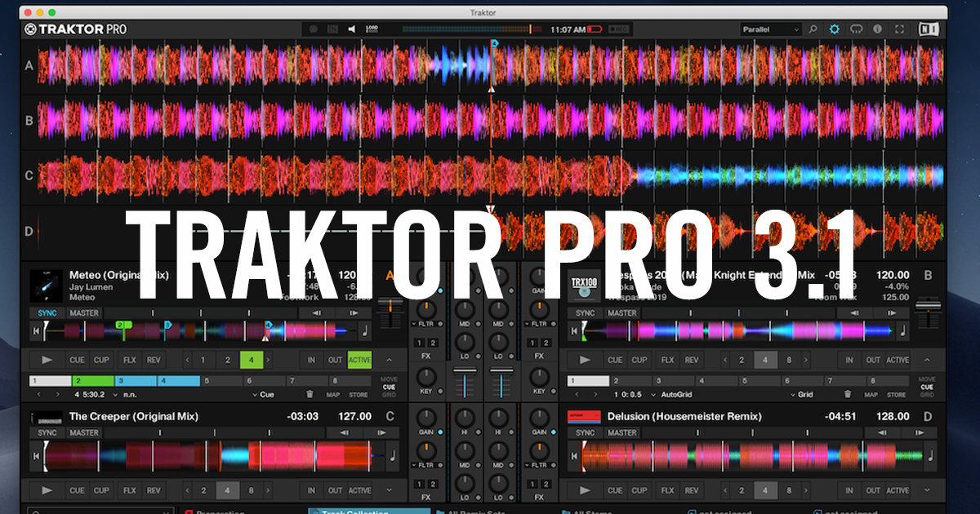Toggle fullscreen icon in Traktor header
The image size is (980, 514).
(x=899, y=29)
